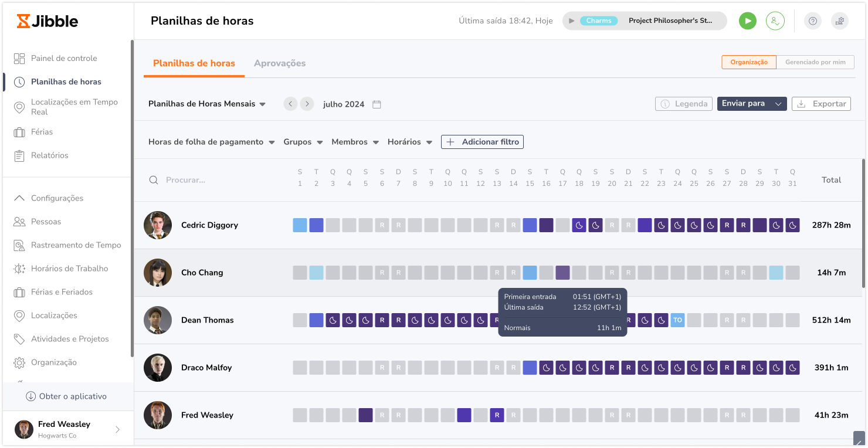Expand Fred Weasley account menu chevron

[x=117, y=429]
